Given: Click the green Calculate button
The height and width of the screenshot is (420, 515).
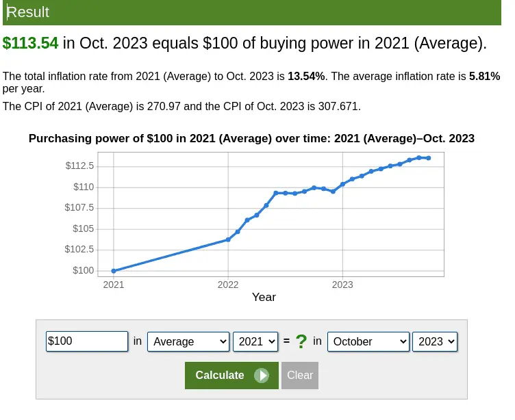Looking at the screenshot, I should pyautogui.click(x=221, y=375).
